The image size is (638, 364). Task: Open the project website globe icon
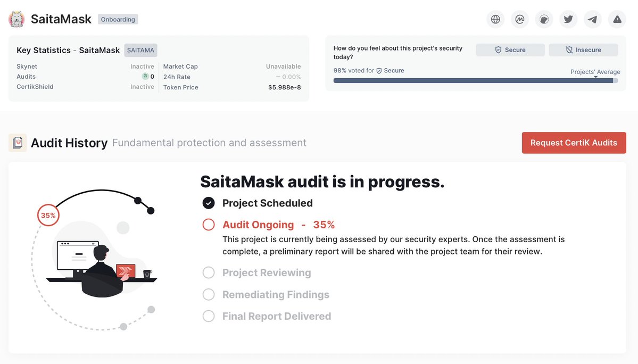pos(495,19)
